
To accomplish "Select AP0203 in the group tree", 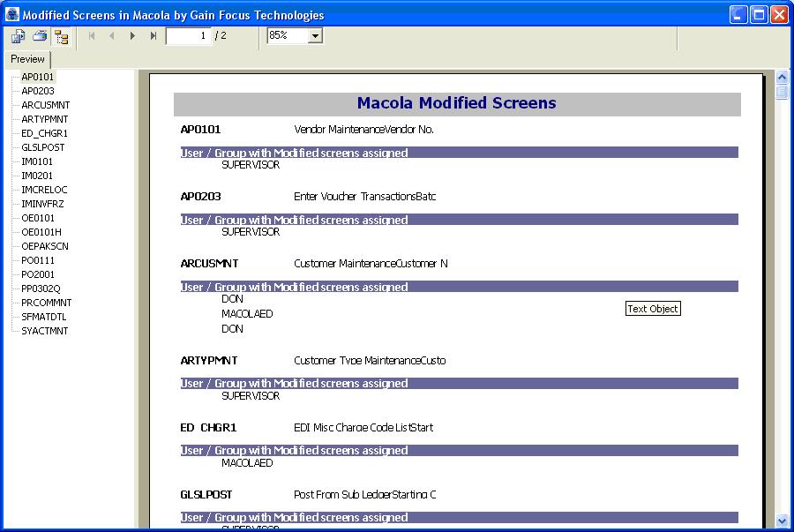I will point(37,91).
